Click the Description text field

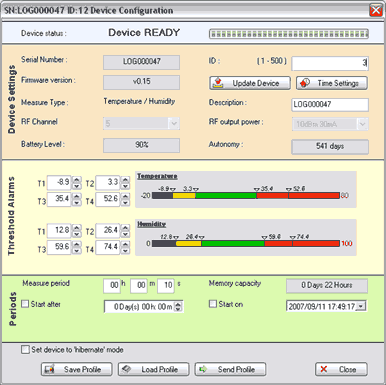pyautogui.click(x=330, y=104)
